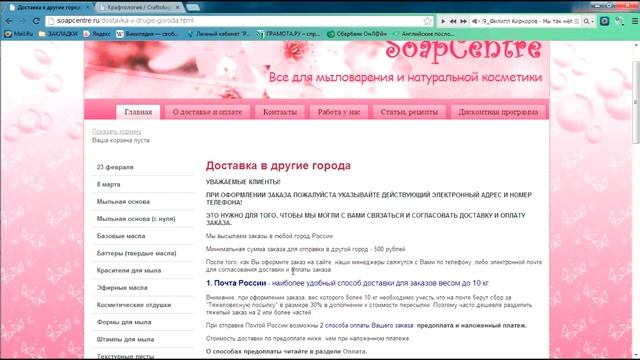Open the player playlist list icon
Viewport: 640px width, 360px height.
coord(576,21)
